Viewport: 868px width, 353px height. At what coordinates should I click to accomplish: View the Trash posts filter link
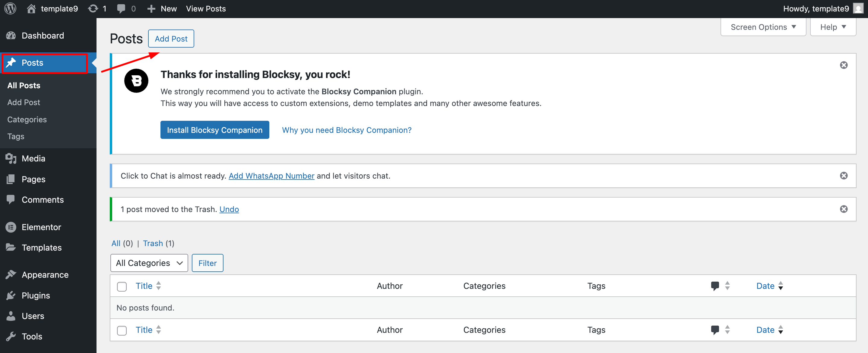click(153, 243)
